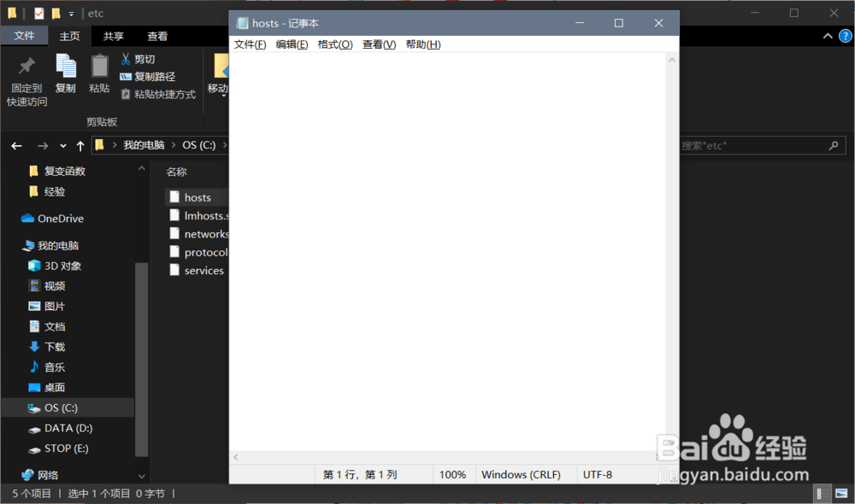Viewport: 855px width, 504px height.
Task: Go forward with the Explorer forward arrow
Action: pyautogui.click(x=43, y=145)
